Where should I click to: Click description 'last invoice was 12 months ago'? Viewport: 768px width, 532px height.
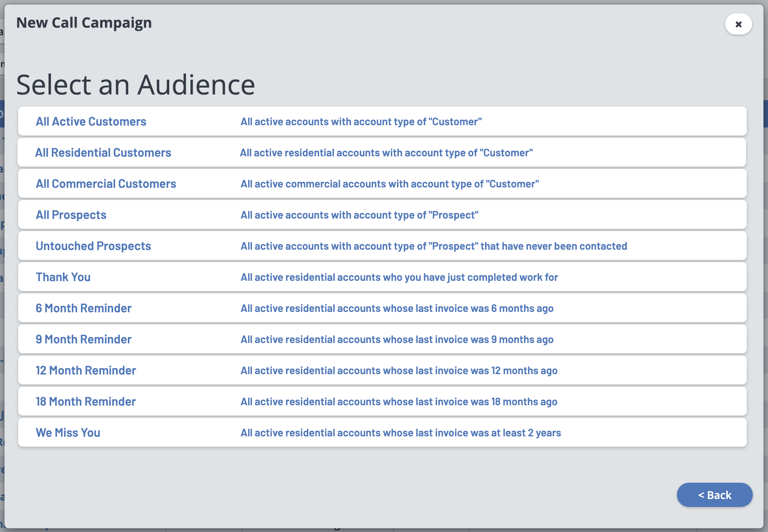tap(399, 370)
